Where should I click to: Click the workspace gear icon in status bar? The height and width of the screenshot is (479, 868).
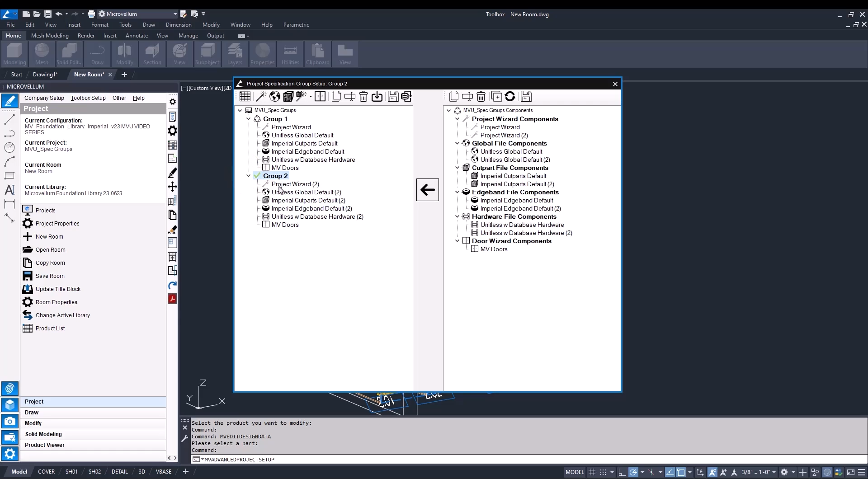click(x=784, y=472)
